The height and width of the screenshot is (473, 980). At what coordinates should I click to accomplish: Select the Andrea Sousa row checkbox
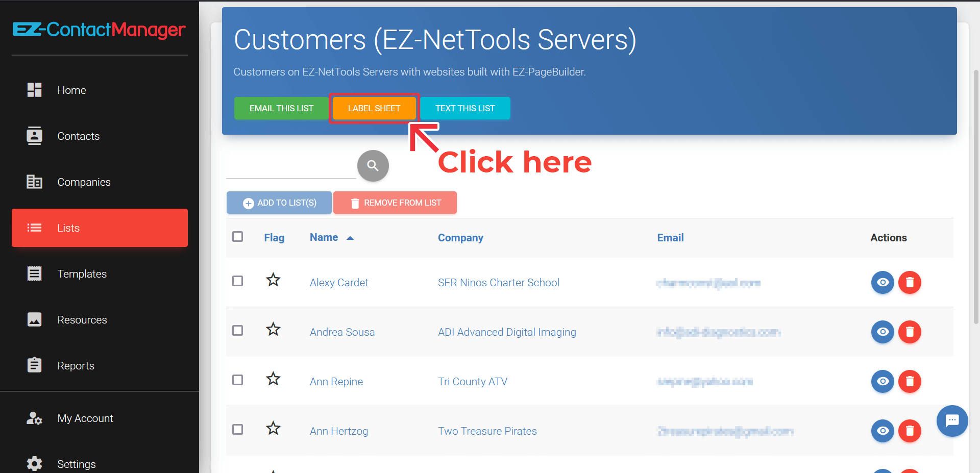coord(237,331)
